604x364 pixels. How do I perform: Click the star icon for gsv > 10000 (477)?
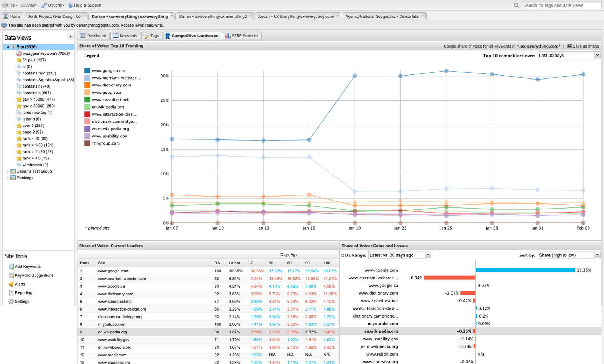tap(19, 99)
